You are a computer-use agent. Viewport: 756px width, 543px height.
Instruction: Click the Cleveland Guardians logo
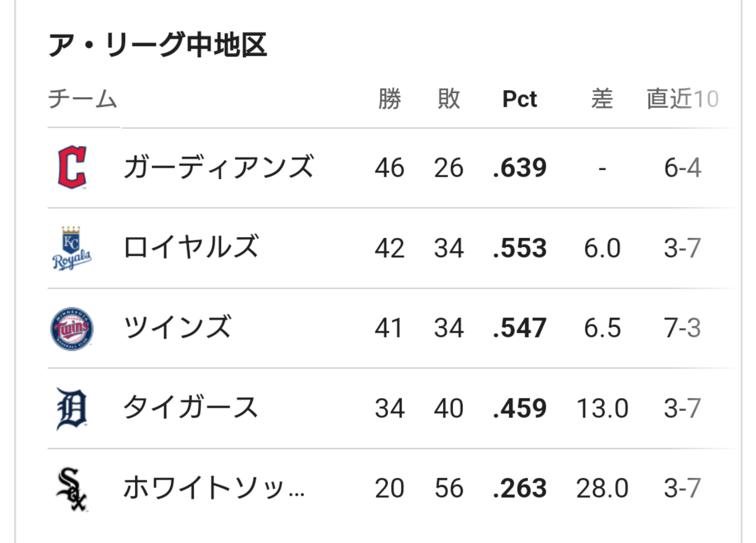click(x=72, y=167)
